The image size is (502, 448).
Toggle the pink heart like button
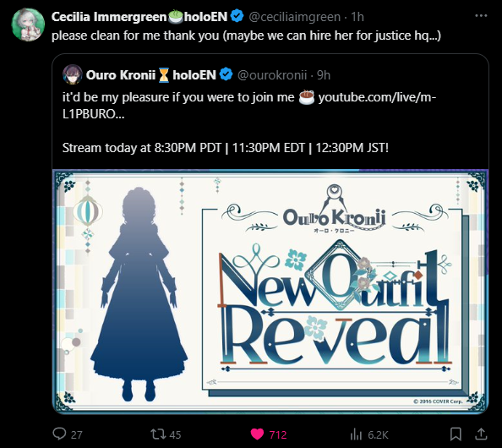click(x=257, y=434)
